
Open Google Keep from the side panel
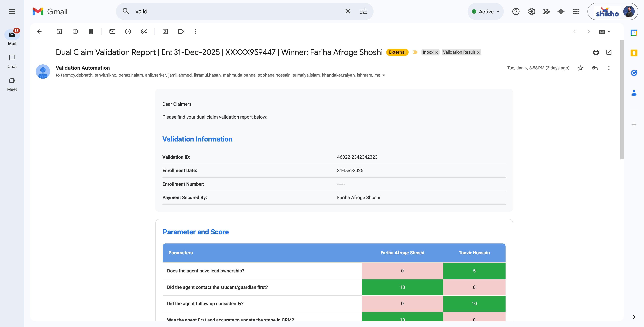[x=634, y=53]
